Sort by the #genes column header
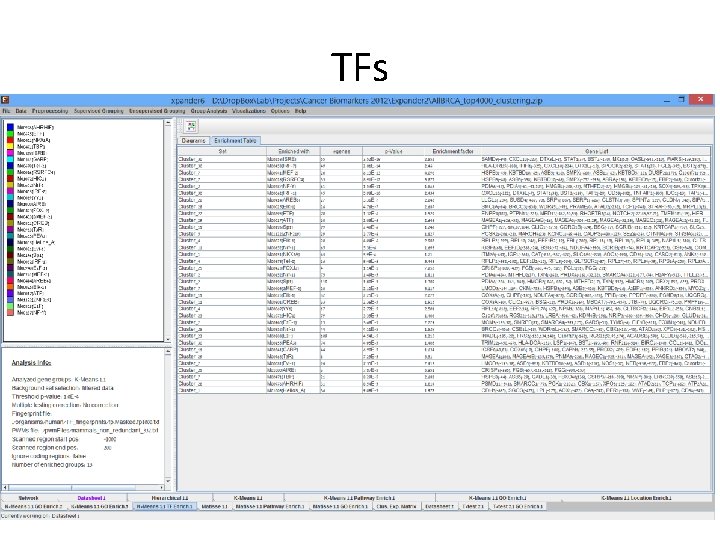 [341, 151]
